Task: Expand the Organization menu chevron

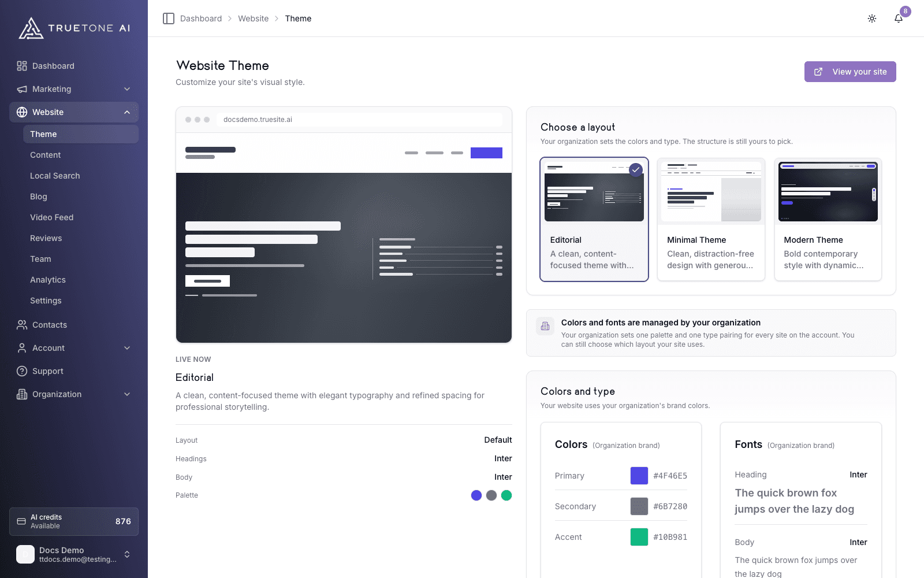Action: click(127, 394)
